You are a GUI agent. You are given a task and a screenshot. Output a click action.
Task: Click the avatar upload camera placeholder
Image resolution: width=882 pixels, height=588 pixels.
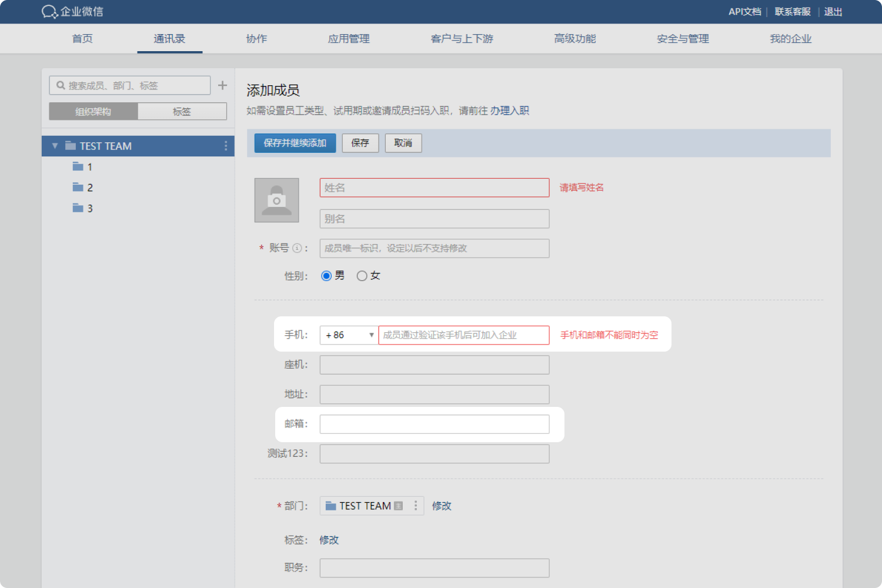click(x=276, y=201)
